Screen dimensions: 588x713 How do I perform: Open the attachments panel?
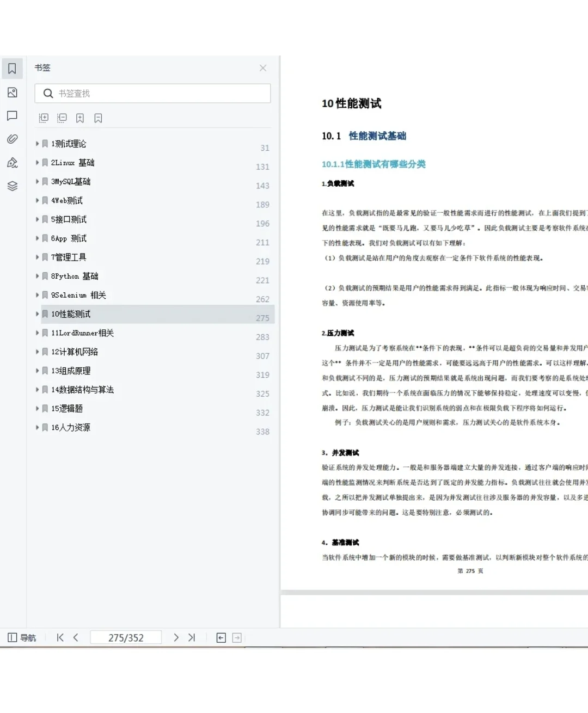[x=12, y=139]
